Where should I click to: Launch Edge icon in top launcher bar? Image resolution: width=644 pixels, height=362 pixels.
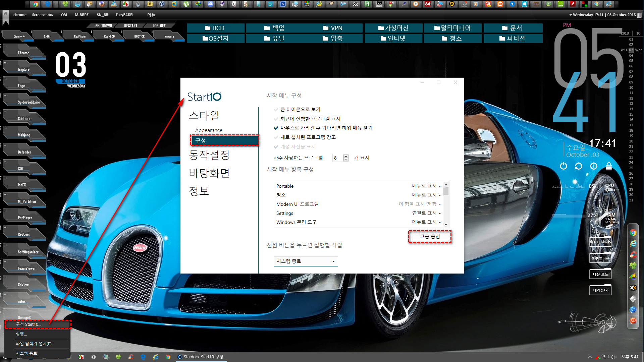click(x=48, y=4)
